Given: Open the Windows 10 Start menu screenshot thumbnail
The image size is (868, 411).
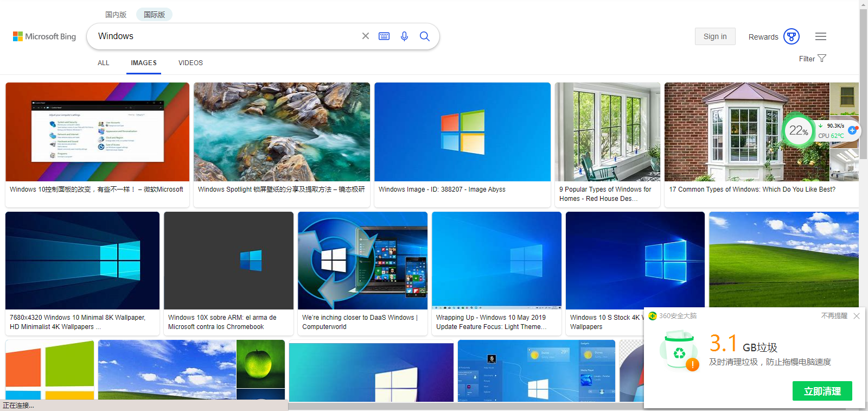Looking at the screenshot, I should click(x=537, y=371).
